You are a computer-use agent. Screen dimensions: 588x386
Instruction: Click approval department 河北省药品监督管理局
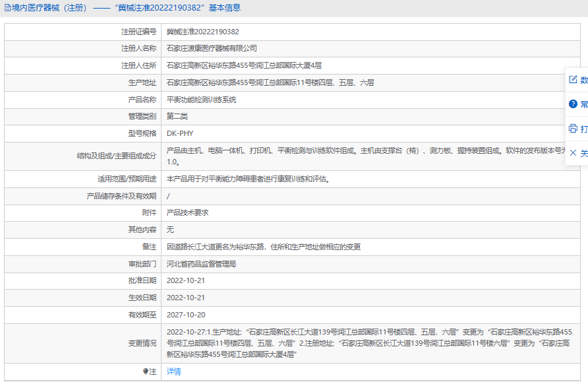201,264
